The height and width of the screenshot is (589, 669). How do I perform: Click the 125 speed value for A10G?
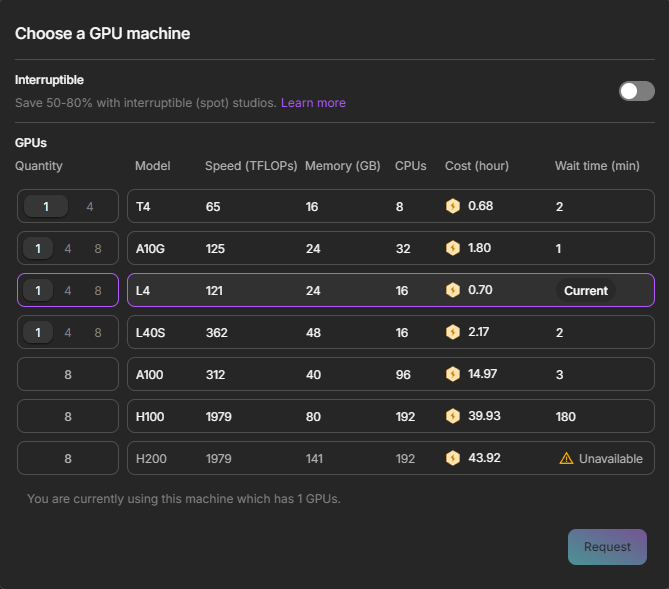coord(215,248)
